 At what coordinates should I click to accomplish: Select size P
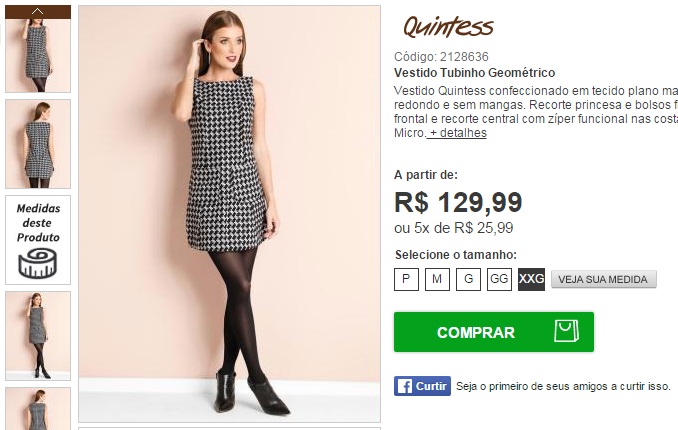coord(406,279)
